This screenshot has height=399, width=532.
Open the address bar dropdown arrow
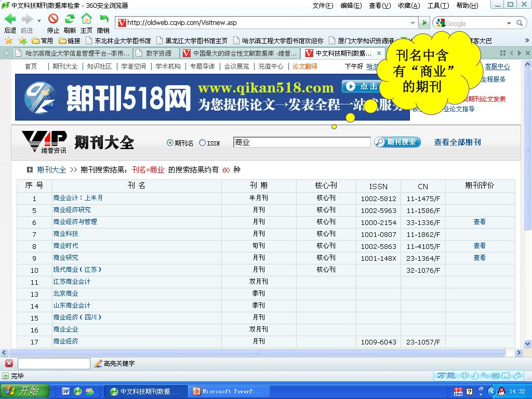coord(413,23)
